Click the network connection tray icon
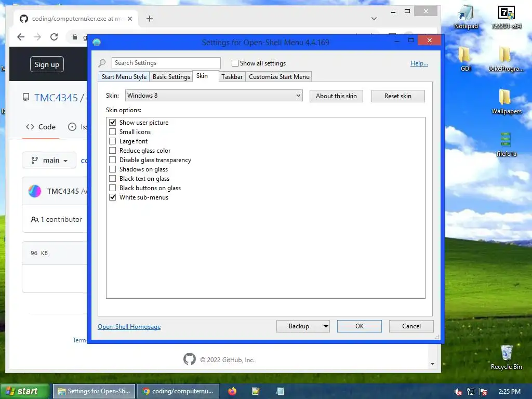 pyautogui.click(x=470, y=392)
